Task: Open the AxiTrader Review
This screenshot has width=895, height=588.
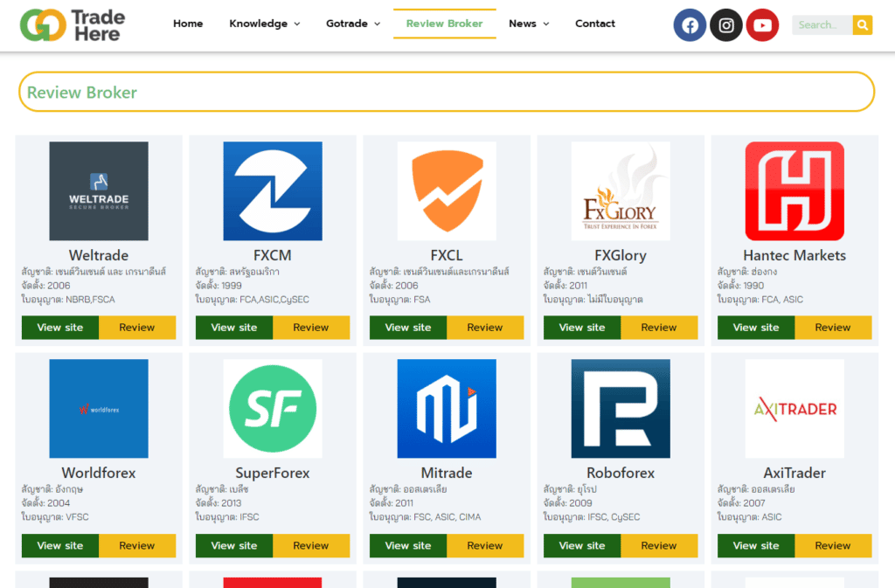Action: click(833, 545)
